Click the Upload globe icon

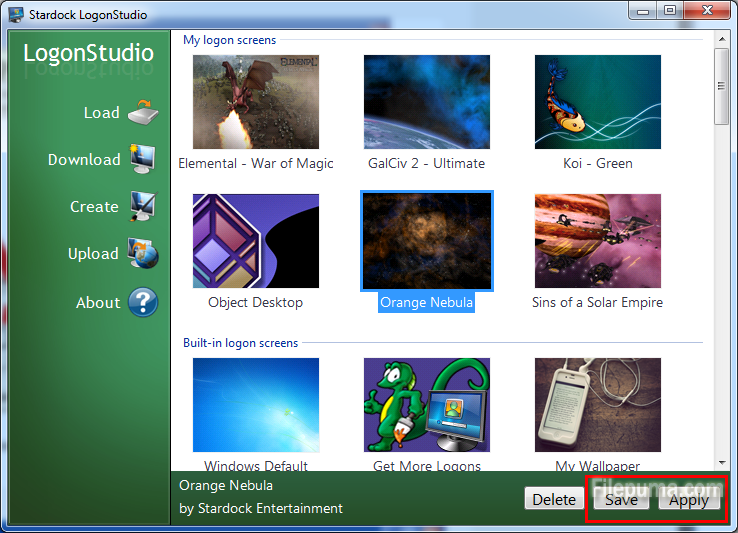pos(143,254)
